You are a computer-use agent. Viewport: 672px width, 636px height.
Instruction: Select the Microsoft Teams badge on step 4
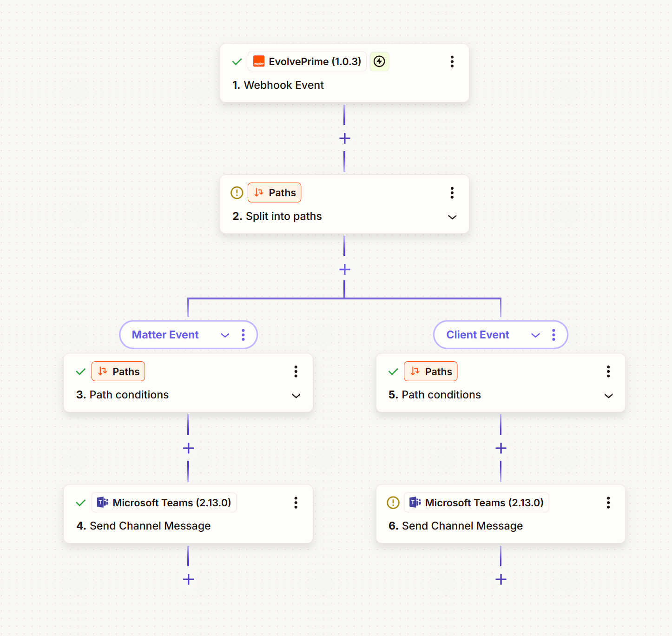point(164,503)
